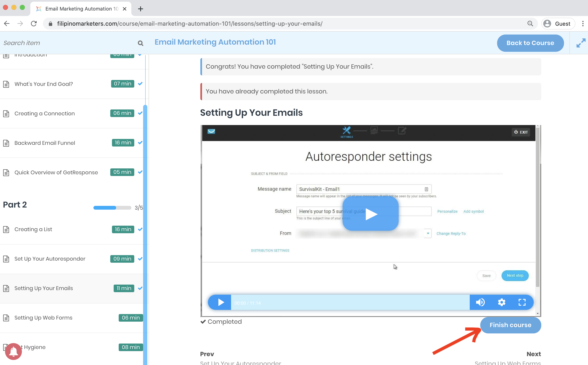This screenshot has height=365, width=588.
Task: Click the Finish course button
Action: tap(510, 325)
